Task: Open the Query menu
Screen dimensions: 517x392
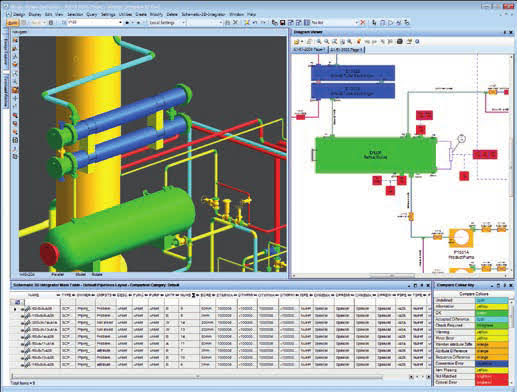Action: pyautogui.click(x=92, y=14)
